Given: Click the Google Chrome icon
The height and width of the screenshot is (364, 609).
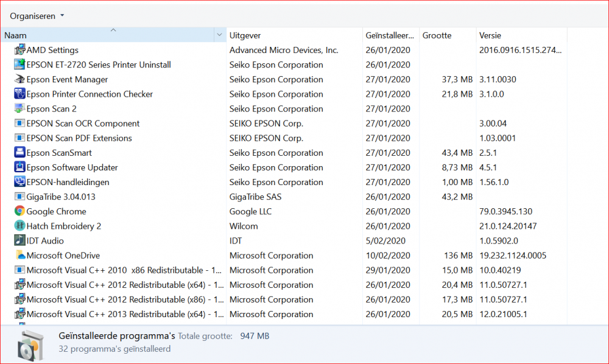Looking at the screenshot, I should pos(19,211).
